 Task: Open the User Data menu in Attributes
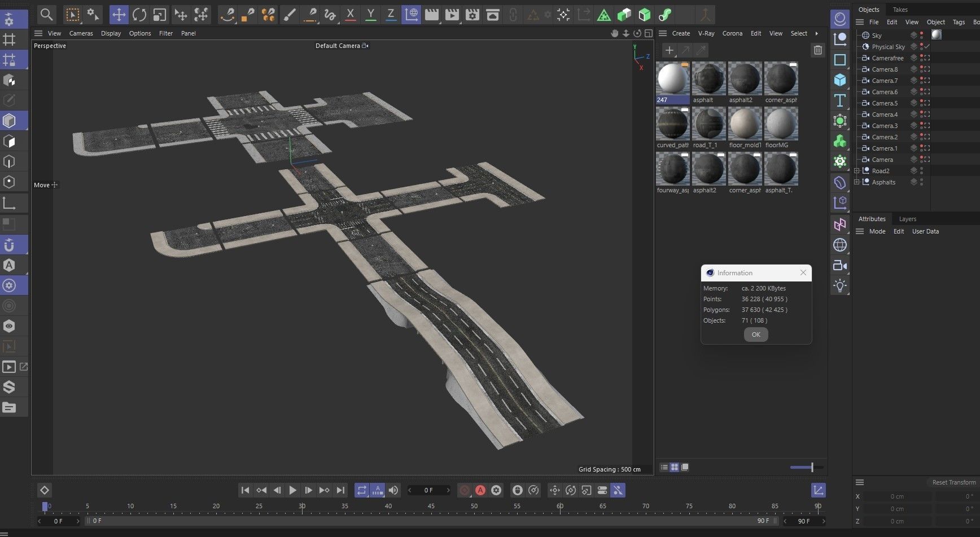click(925, 231)
